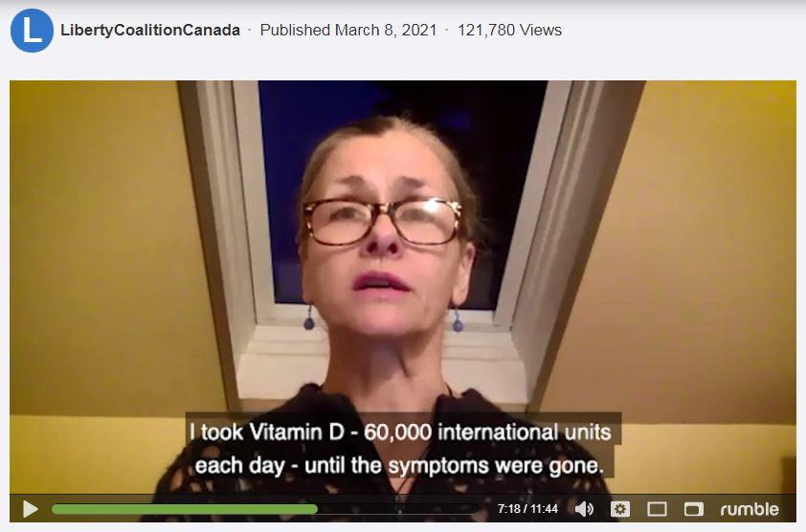Mute audio using the speaker icon
806x532 pixels.
584,509
